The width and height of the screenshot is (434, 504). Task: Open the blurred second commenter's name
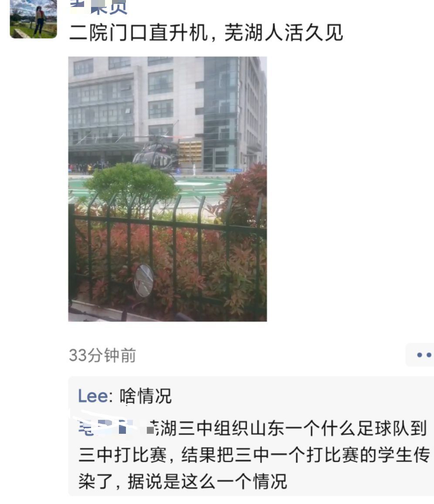pos(106,427)
